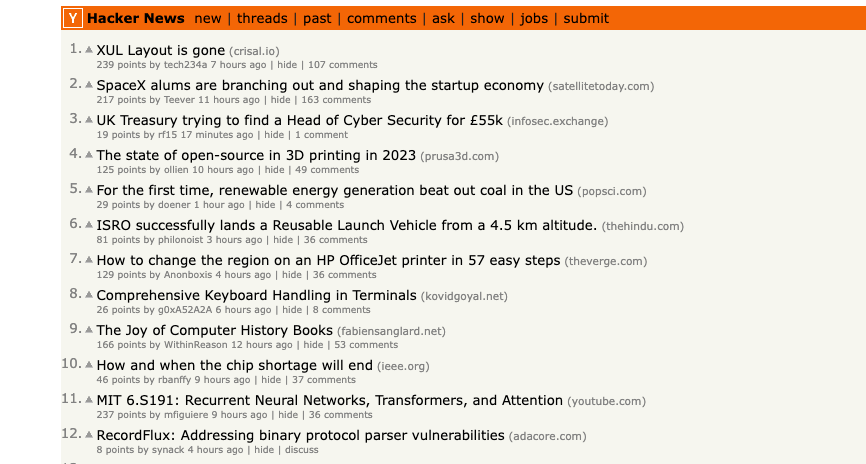The image size is (866, 464).
Task: Show more stories from the prusa3d.com domain
Action: [x=459, y=156]
